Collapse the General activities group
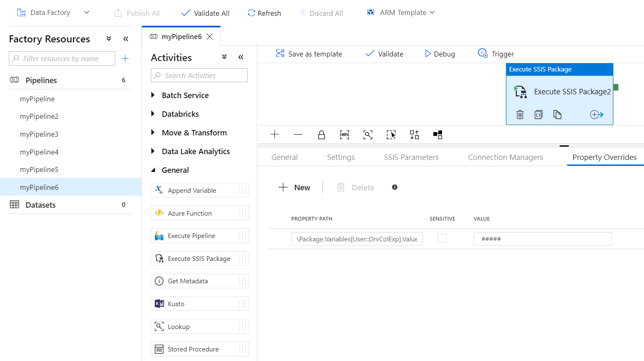The image size is (644, 361). pyautogui.click(x=153, y=170)
